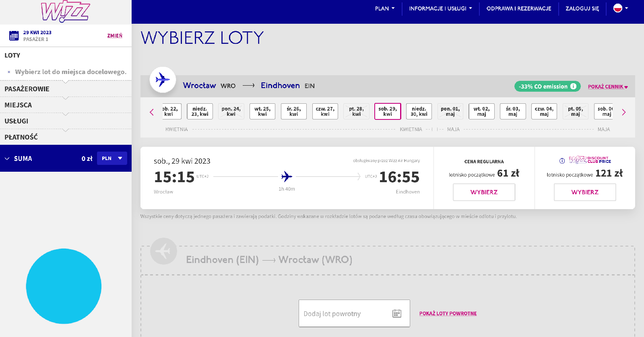Select highlighted date sob. 29, kwi

pos(388,111)
